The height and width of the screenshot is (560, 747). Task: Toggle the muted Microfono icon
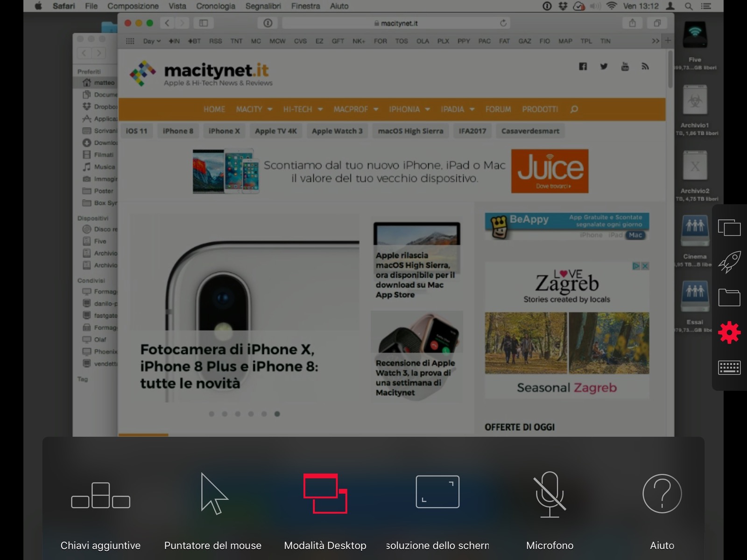tap(550, 494)
